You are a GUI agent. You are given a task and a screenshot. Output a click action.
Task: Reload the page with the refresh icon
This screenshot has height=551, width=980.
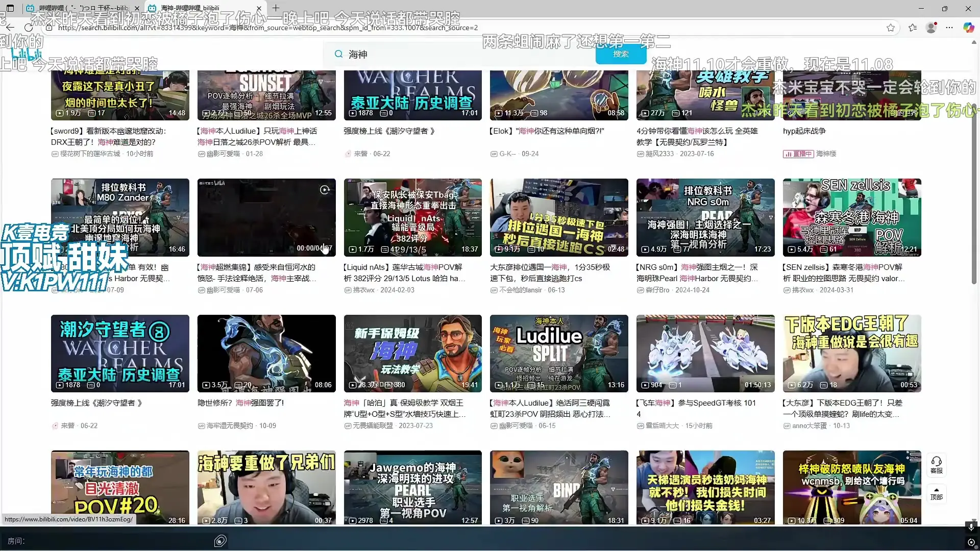click(x=29, y=28)
